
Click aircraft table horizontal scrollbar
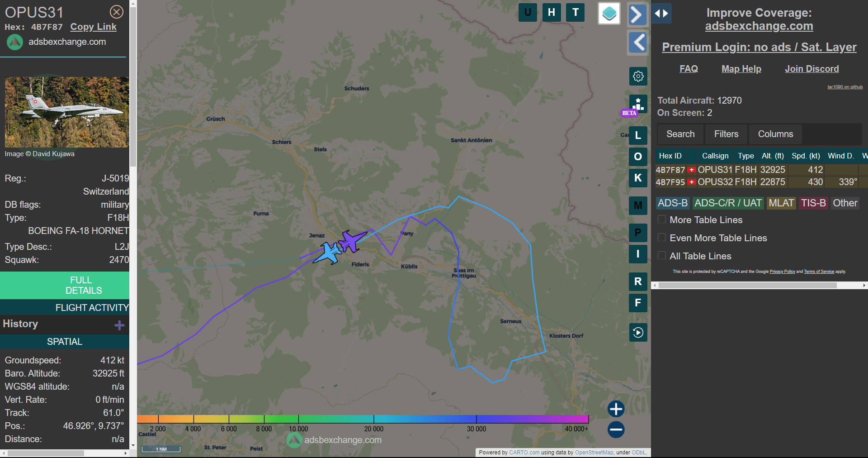coord(748,285)
